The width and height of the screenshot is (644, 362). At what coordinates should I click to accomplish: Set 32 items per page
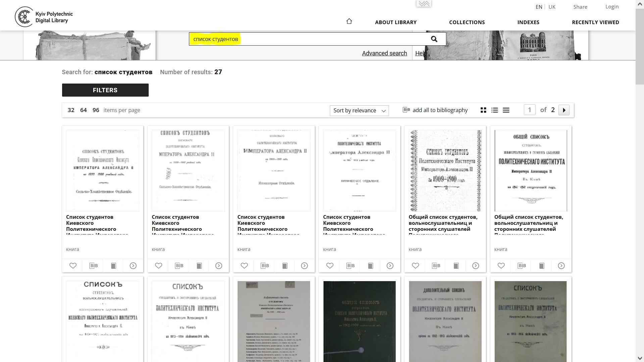tap(71, 110)
